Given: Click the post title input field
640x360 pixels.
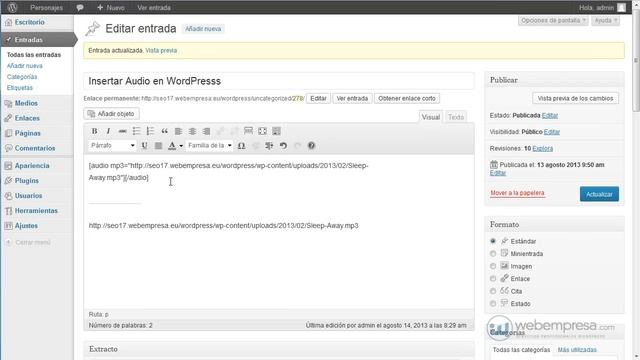Looking at the screenshot, I should coord(279,81).
